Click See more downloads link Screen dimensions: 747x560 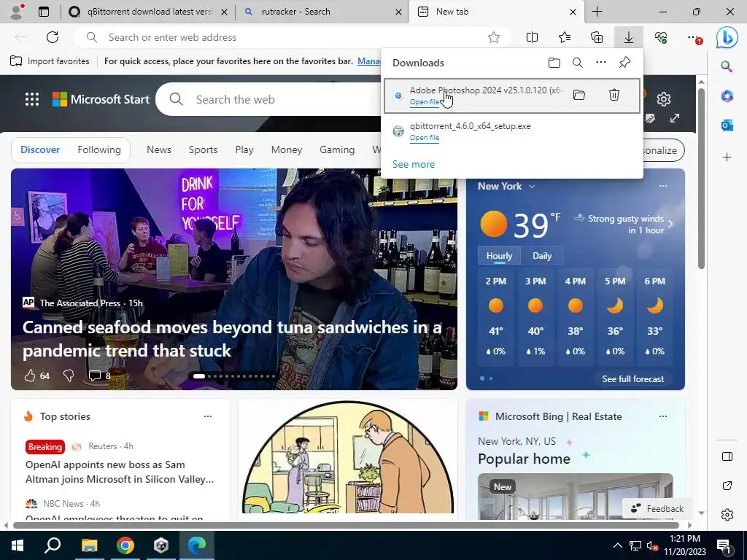click(414, 164)
